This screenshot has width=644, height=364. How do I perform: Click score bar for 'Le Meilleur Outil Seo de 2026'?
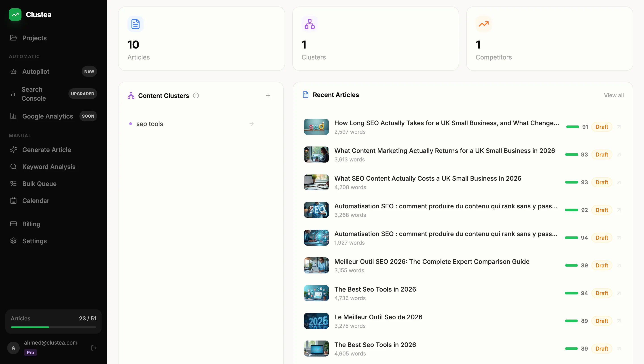(x=571, y=321)
